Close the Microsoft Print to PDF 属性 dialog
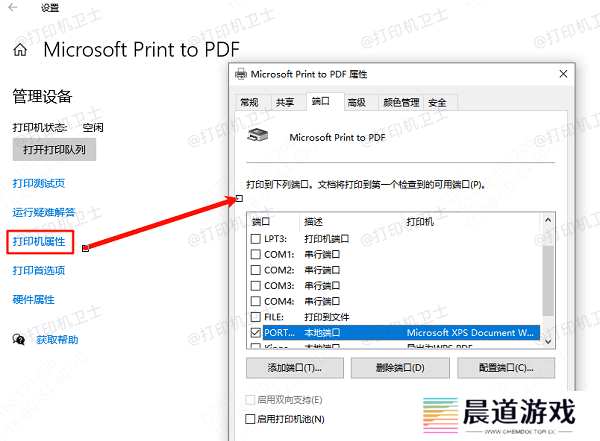The image size is (600, 441). pos(563,74)
